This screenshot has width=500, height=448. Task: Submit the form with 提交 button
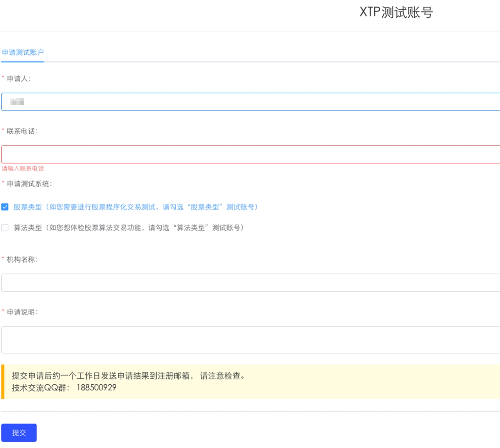click(x=19, y=433)
